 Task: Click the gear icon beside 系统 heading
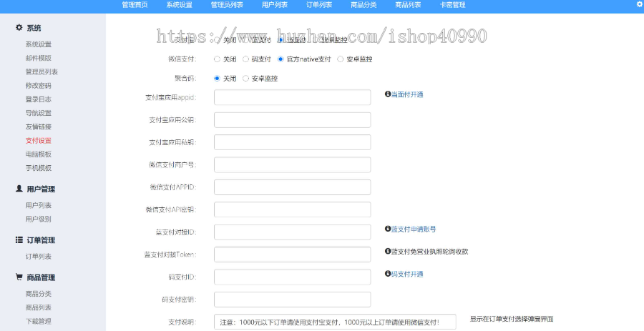(x=19, y=28)
